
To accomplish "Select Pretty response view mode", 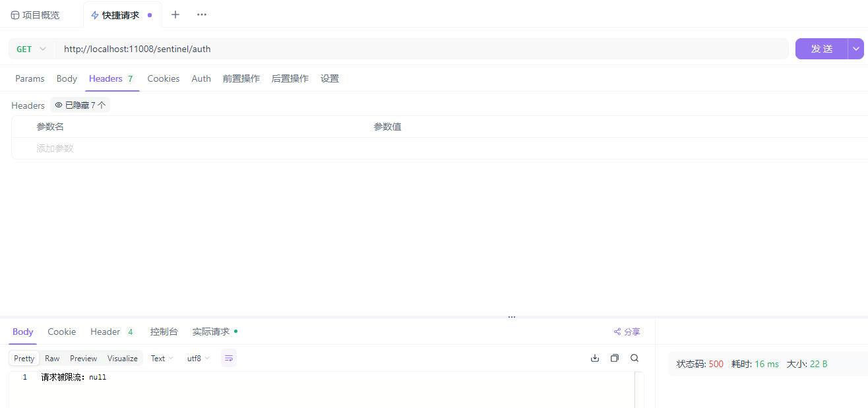I will pos(24,359).
